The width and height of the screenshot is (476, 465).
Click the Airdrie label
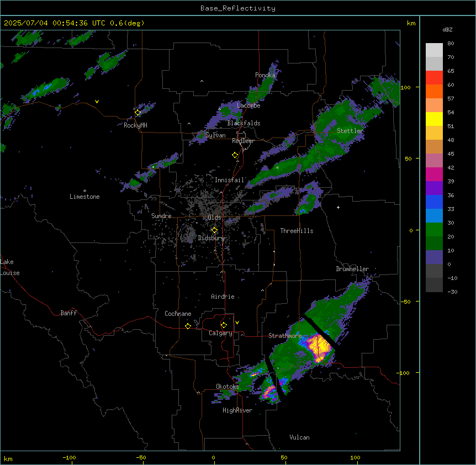[223, 297]
